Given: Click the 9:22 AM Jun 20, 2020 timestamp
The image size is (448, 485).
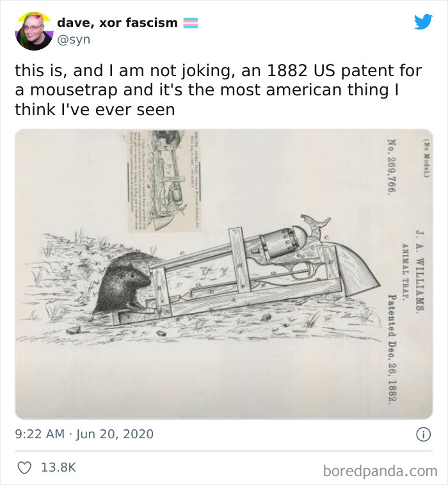Looking at the screenshot, I should [84, 434].
